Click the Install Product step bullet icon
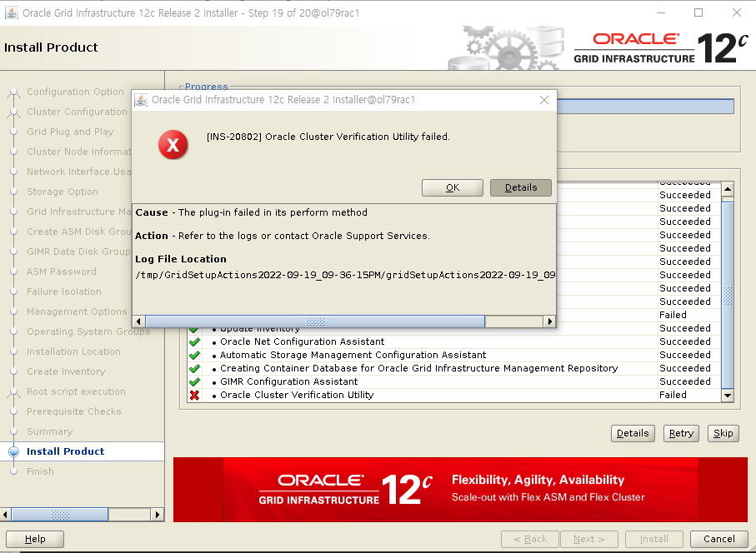This screenshot has width=756, height=553. click(14, 451)
